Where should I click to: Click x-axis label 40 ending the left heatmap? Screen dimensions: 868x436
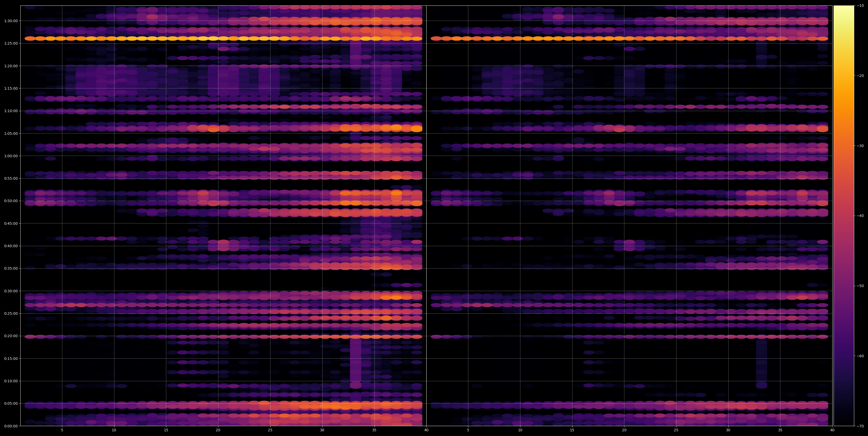[426, 430]
